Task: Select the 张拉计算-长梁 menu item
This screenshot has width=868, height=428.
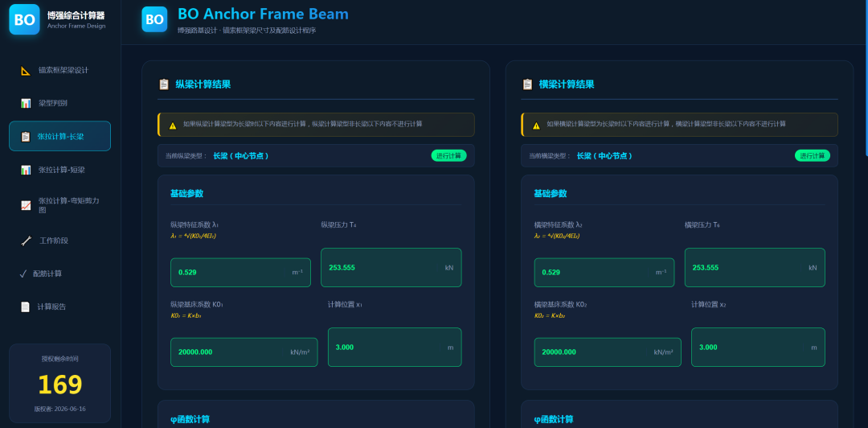Action: [x=59, y=136]
